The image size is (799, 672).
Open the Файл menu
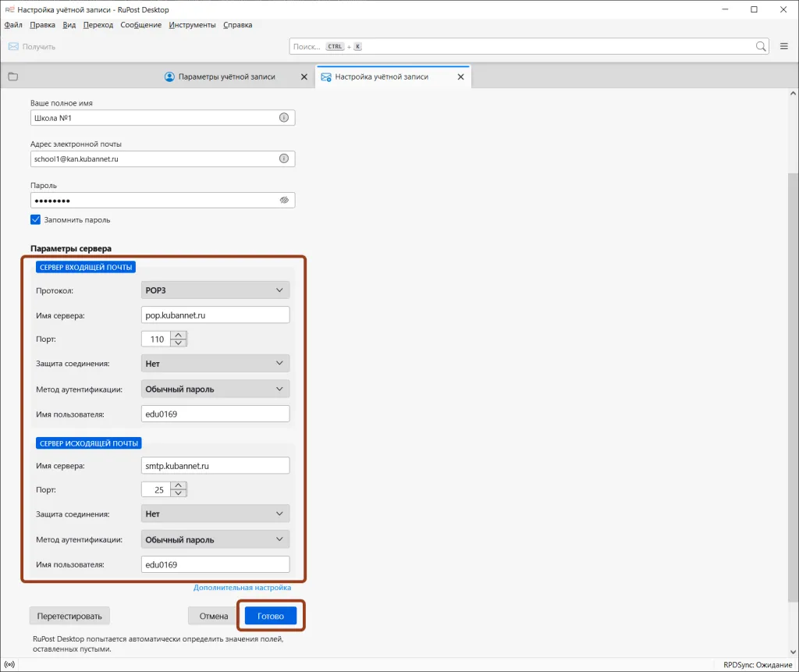coord(13,25)
